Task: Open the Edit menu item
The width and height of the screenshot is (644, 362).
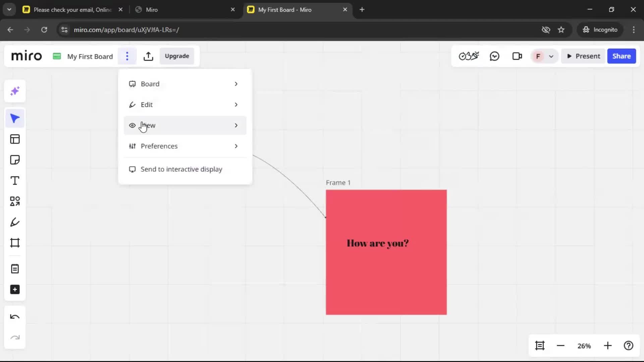Action: (x=185, y=105)
